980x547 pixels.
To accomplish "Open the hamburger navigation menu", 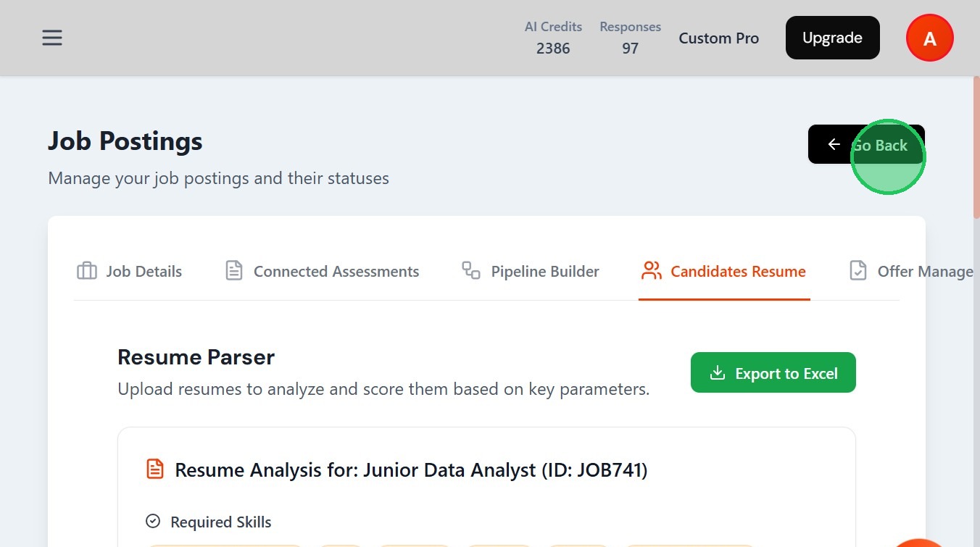I will click(52, 38).
